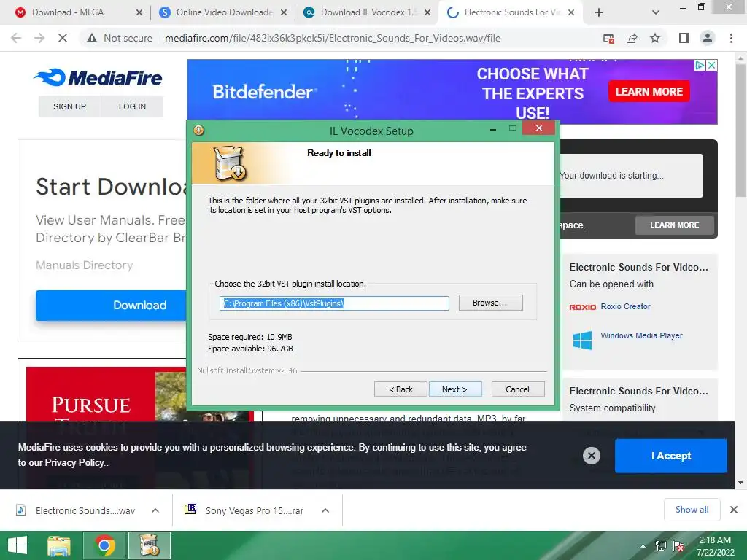Click the Back button in setup dialog

coord(400,389)
